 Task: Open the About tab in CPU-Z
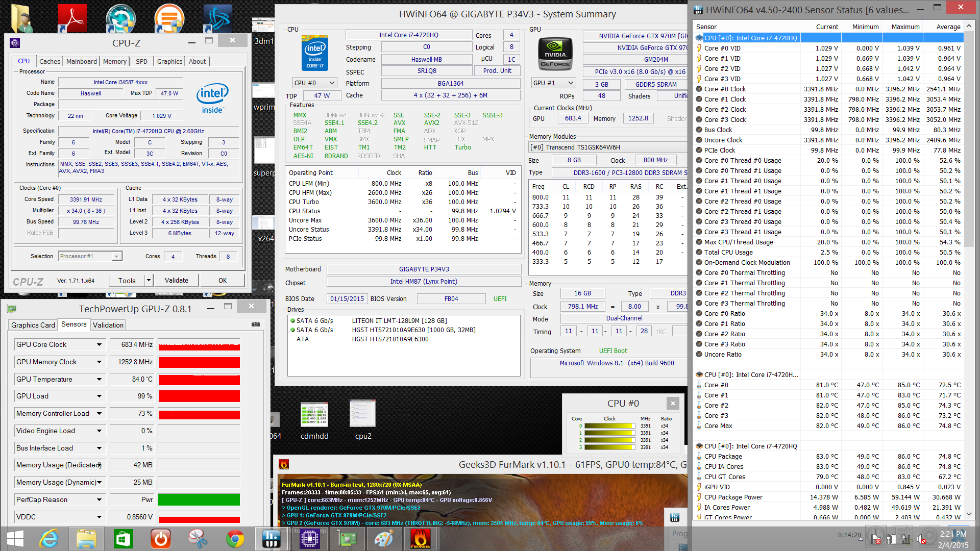point(198,61)
